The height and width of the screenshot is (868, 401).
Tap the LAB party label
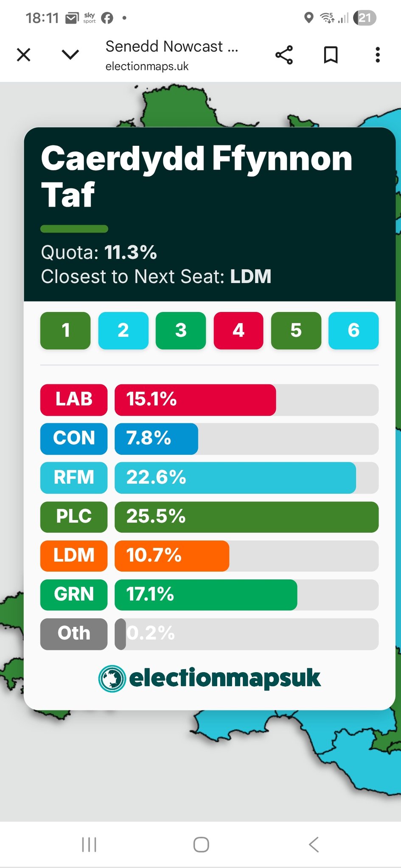click(74, 400)
